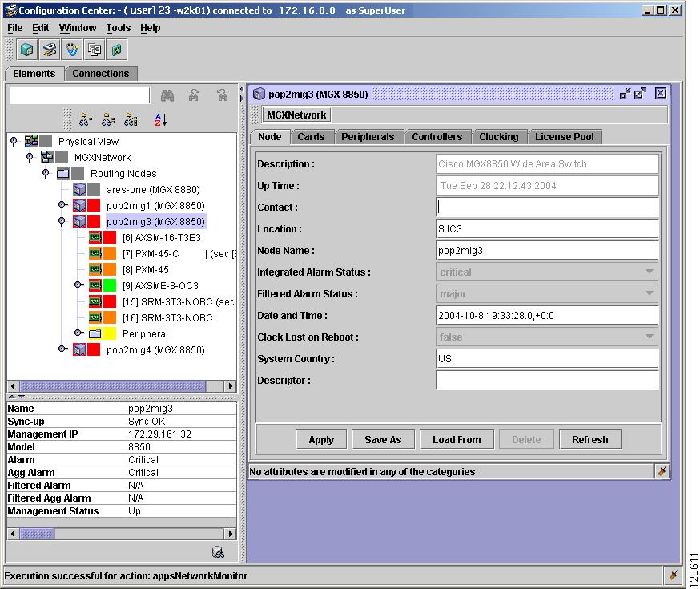Click the MGXNetwork breadcrumb button
700x589 pixels.
[x=296, y=115]
